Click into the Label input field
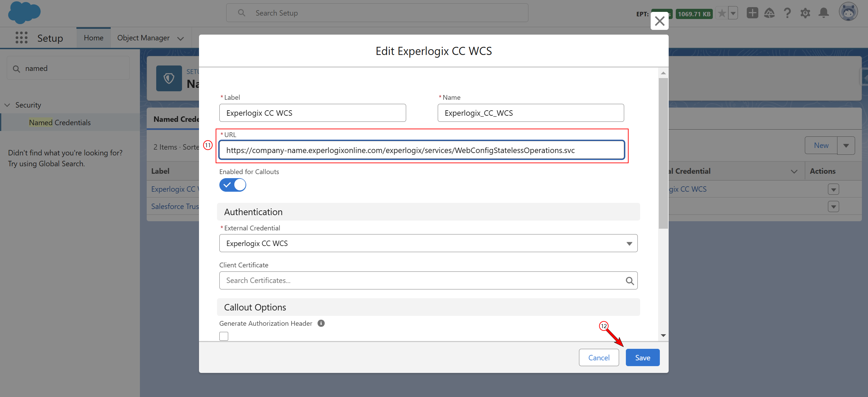This screenshot has height=397, width=868. [x=312, y=113]
